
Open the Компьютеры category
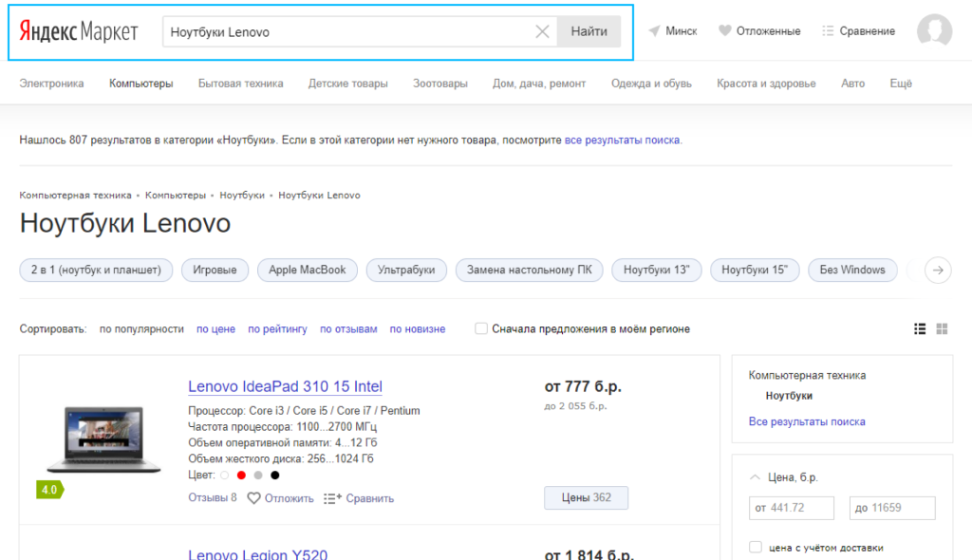click(x=141, y=84)
